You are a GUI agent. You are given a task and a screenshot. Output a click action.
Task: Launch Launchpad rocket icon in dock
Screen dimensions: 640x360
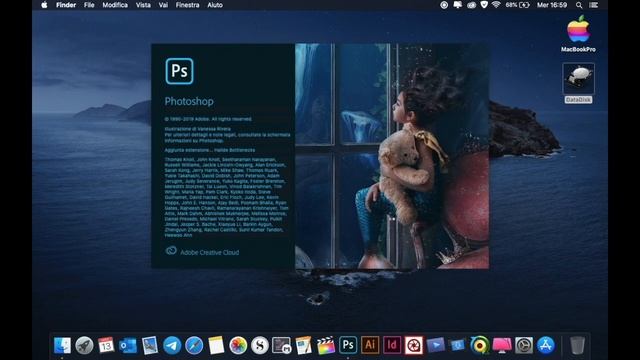pos(84,346)
